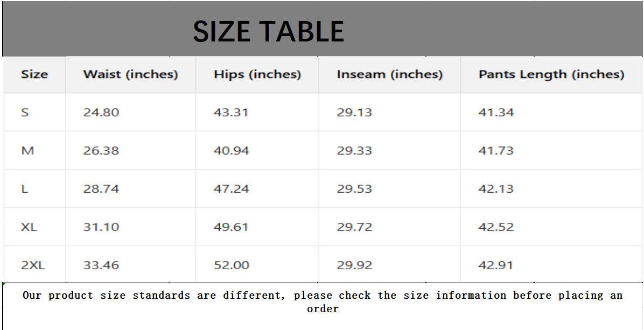
Task: Click the SIZE TABLE title
Action: tap(268, 31)
